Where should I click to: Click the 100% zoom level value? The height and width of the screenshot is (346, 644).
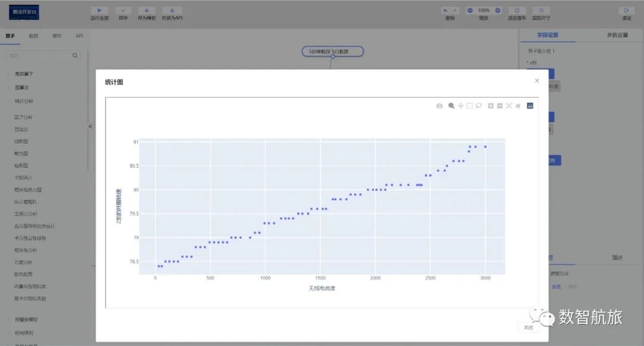484,10
